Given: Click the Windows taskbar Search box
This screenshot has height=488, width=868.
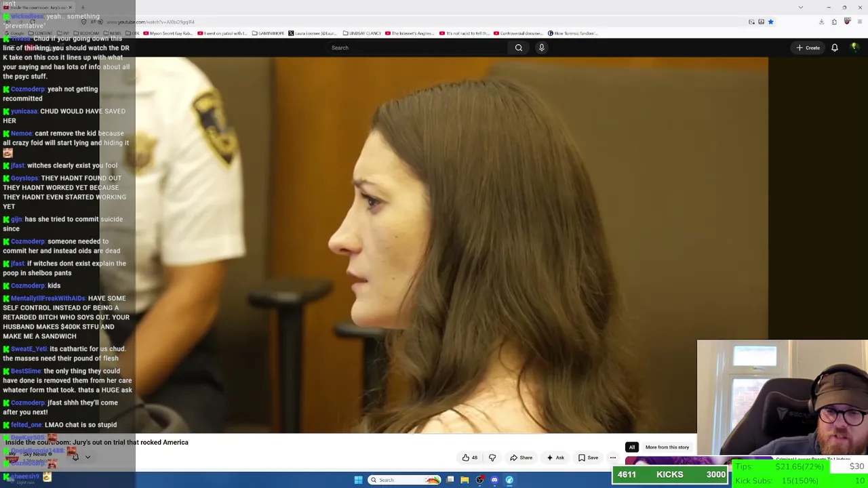Looking at the screenshot, I should [405, 480].
